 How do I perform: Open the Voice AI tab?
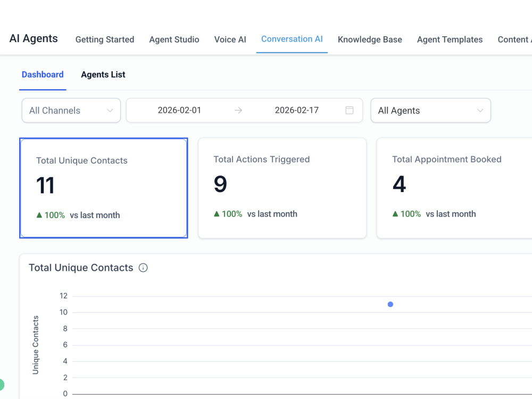[230, 39]
